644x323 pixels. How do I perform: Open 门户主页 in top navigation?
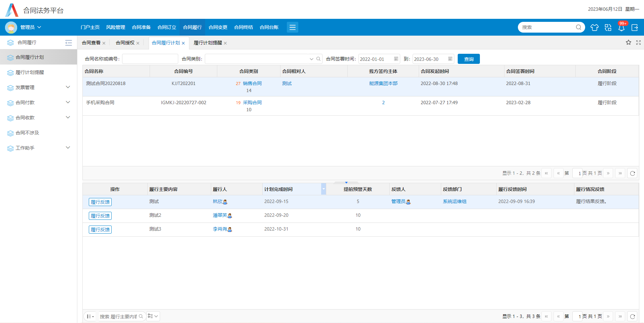(x=90, y=27)
